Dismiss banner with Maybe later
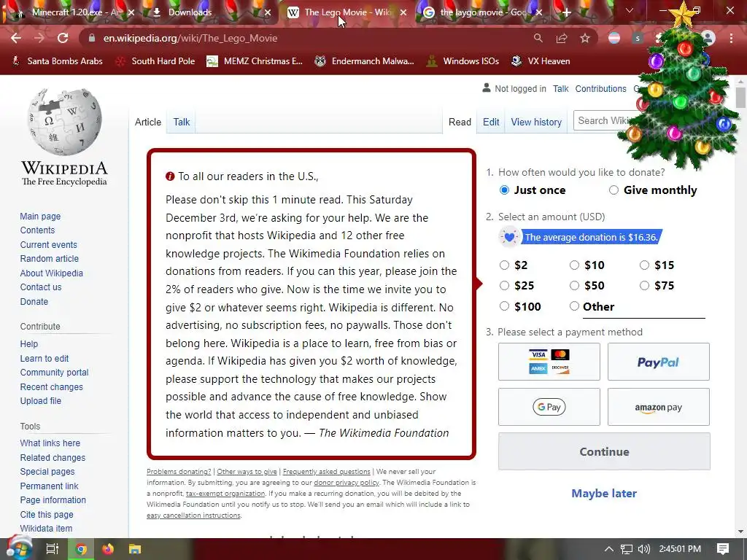The width and height of the screenshot is (747, 560). click(x=604, y=494)
